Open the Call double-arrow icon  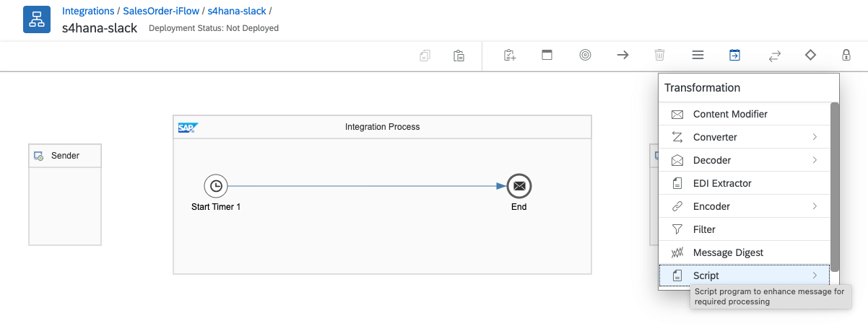[774, 56]
